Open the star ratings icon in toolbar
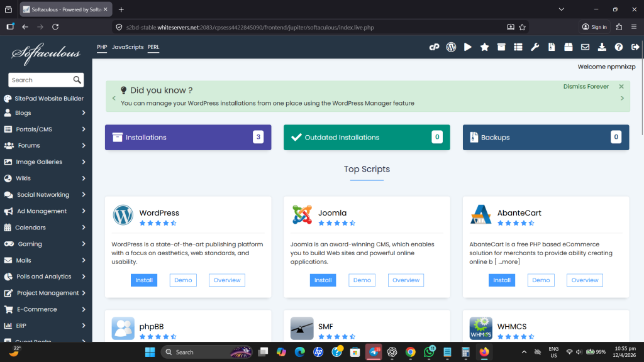644x362 pixels. coord(485,47)
